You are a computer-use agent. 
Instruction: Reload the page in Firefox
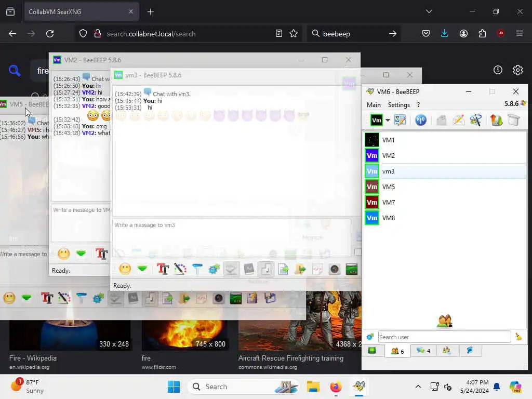coord(50,34)
